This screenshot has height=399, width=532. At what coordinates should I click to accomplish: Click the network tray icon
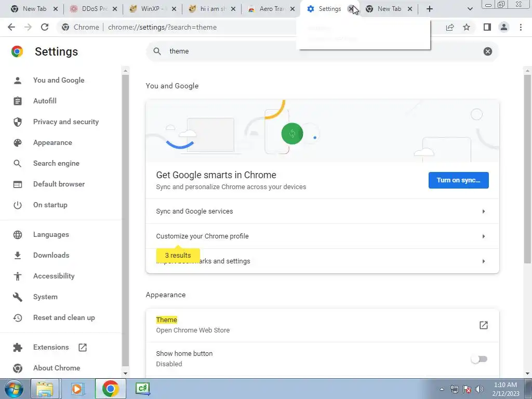click(x=454, y=389)
